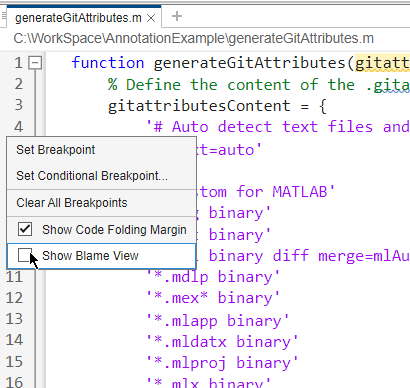Click line number 12 in gutter

pos(14,298)
